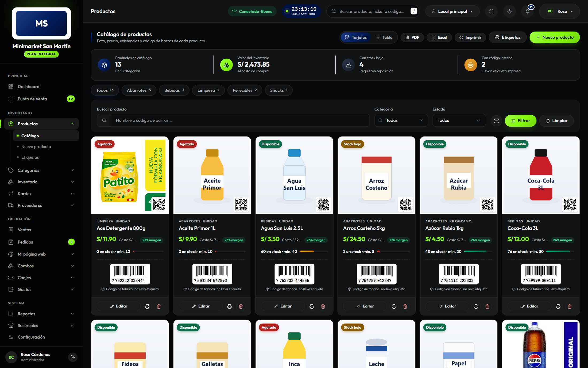Select Nuevo producto submenu item
The image size is (588, 368).
point(46,146)
